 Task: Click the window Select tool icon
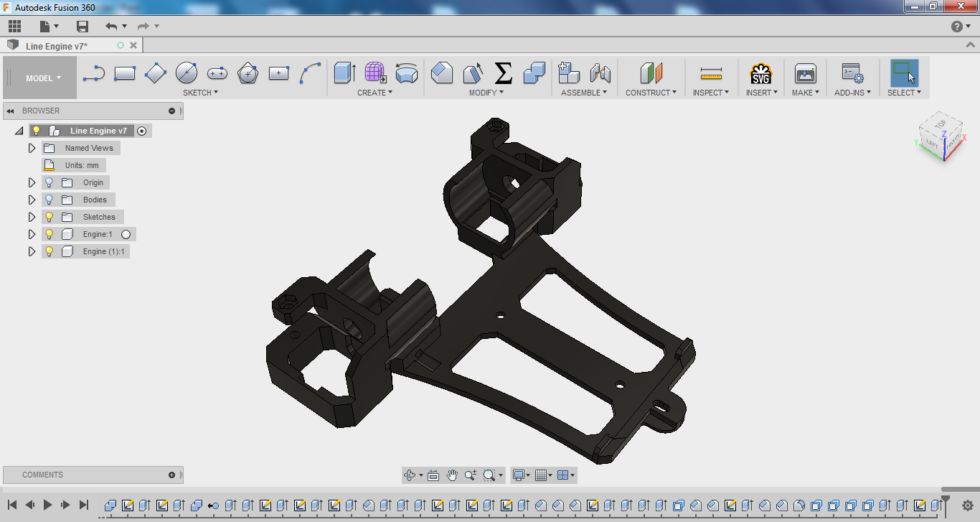pos(904,73)
